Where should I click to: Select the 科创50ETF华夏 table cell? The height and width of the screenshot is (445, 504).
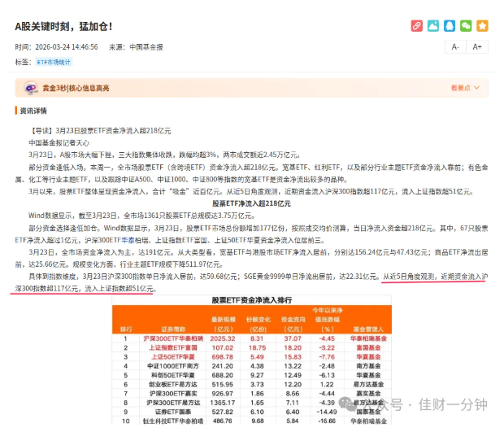pos(173,375)
